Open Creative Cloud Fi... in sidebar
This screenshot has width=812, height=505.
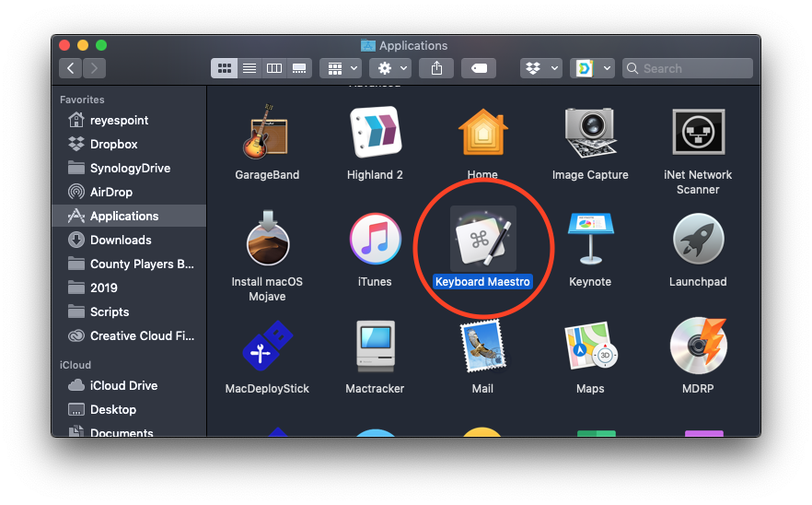click(x=129, y=336)
